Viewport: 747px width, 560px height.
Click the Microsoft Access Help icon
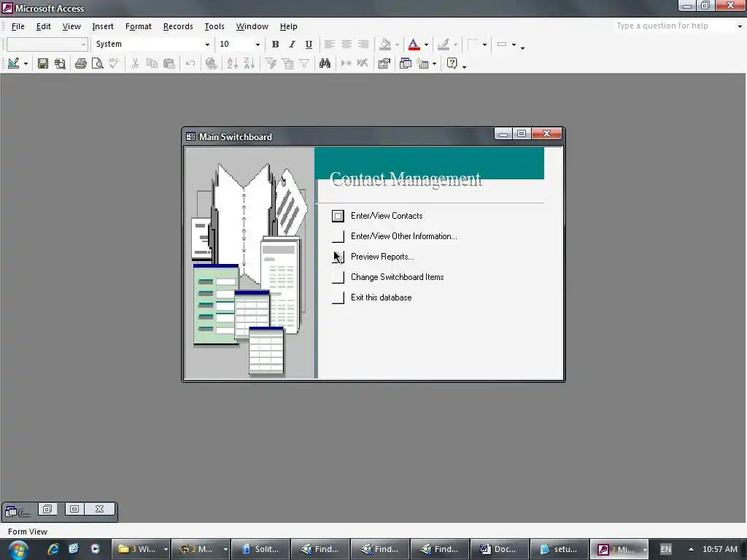click(452, 63)
